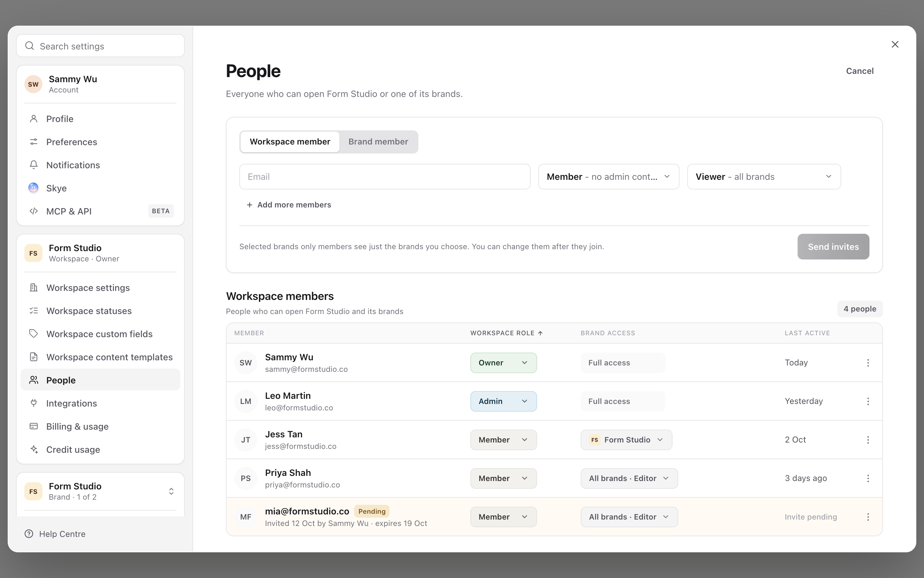Open Workspace content templates

100,357
